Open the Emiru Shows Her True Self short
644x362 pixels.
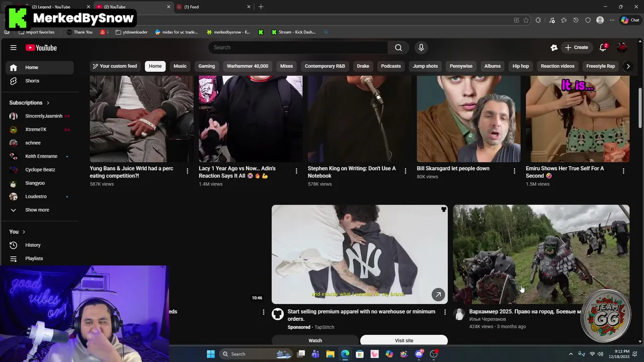click(x=578, y=119)
